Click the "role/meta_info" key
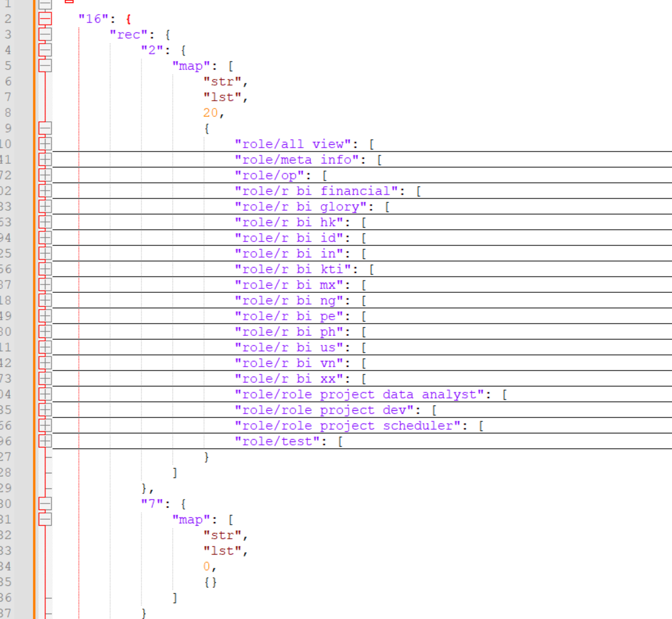This screenshot has width=672, height=619. pos(297,159)
